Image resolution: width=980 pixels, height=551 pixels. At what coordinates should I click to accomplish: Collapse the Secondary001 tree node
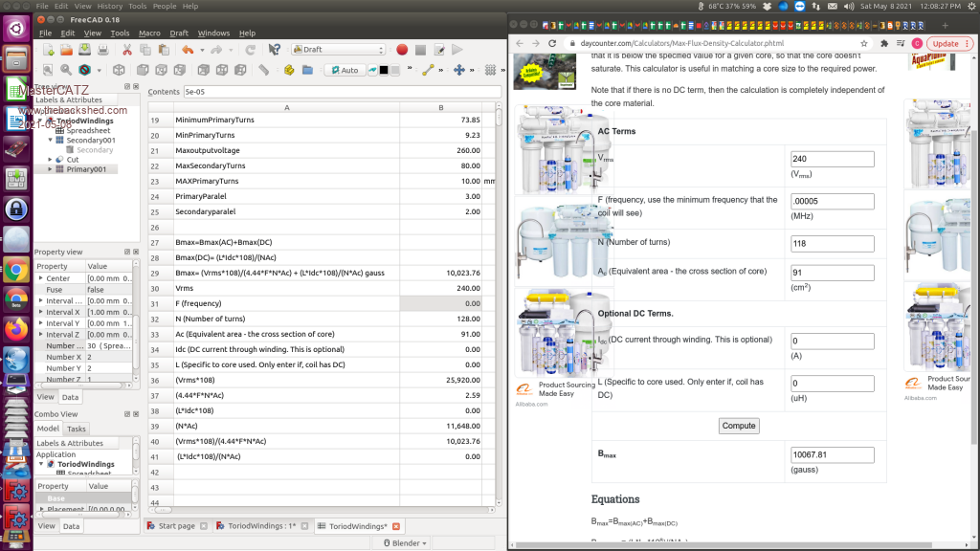(50, 140)
